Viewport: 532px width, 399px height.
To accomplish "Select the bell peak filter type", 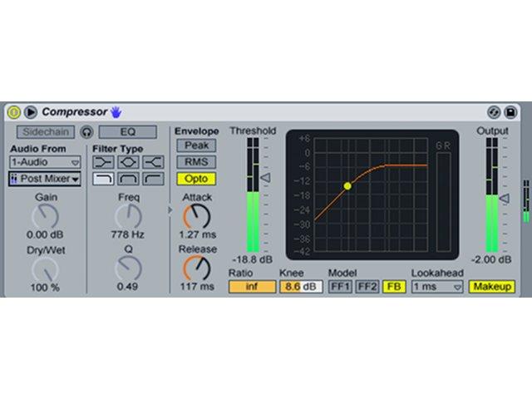I will tap(128, 162).
